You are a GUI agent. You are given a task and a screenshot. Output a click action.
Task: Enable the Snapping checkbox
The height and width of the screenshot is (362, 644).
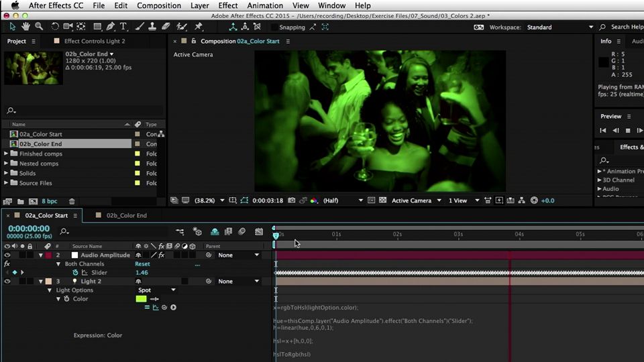tap(274, 27)
